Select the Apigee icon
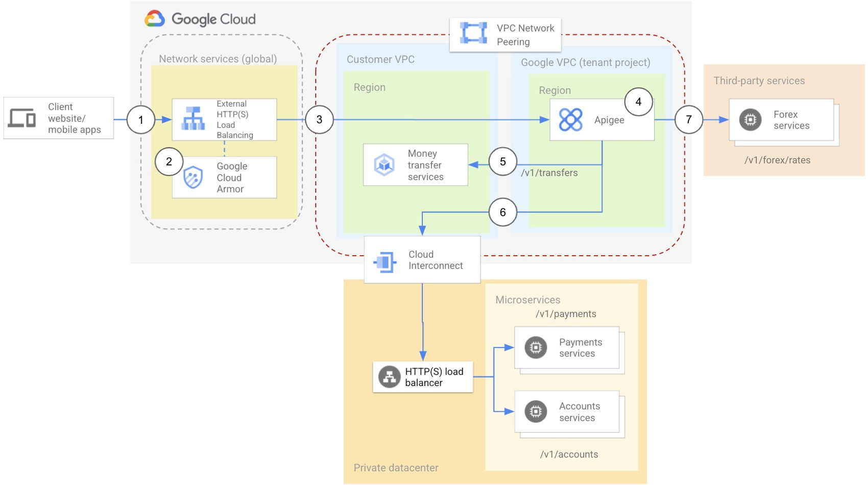Screen dimensions: 868x485 click(570, 118)
